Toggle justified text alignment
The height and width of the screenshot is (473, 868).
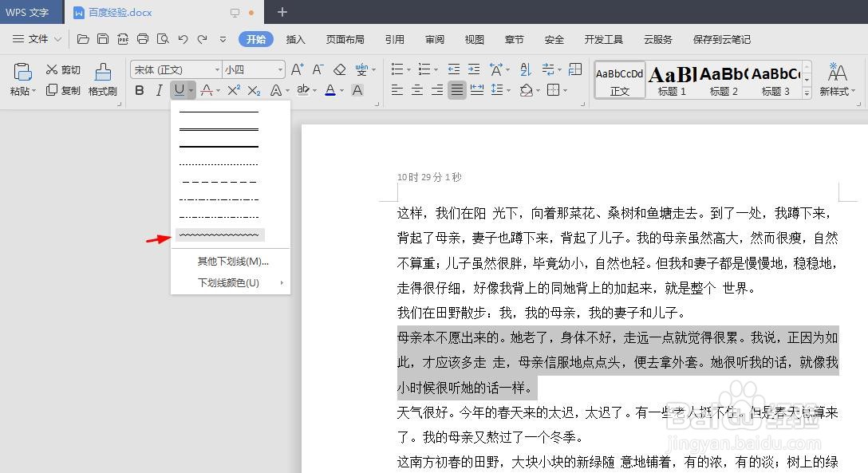(457, 90)
